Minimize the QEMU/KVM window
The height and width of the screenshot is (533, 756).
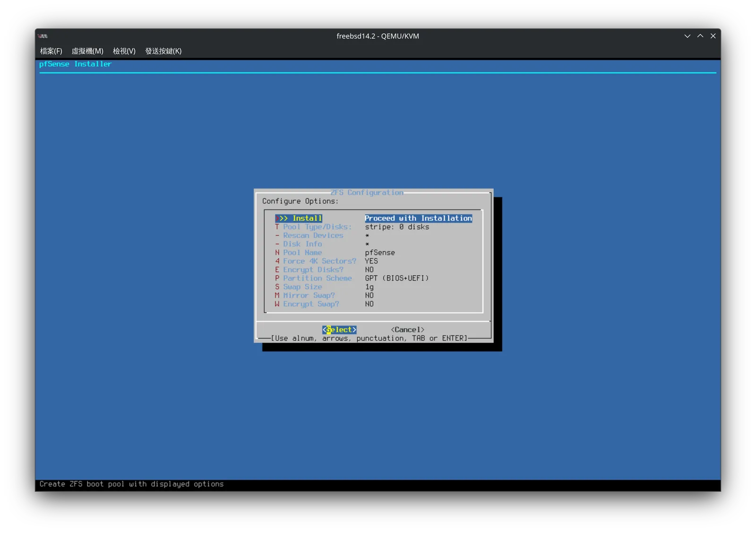point(687,36)
